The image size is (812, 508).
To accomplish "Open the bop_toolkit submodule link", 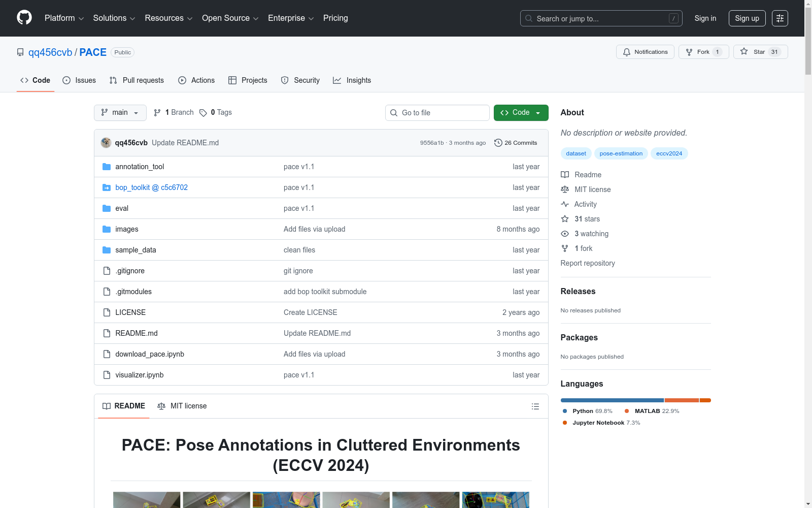I will click(151, 187).
